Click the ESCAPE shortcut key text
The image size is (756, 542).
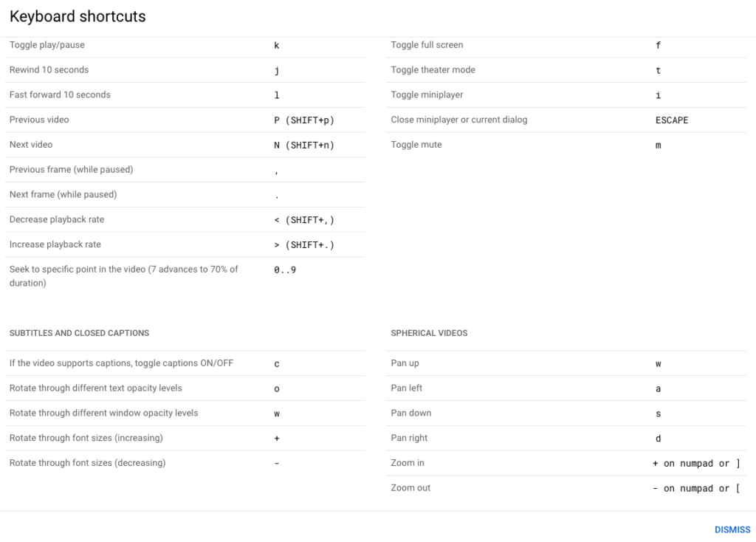click(x=672, y=120)
